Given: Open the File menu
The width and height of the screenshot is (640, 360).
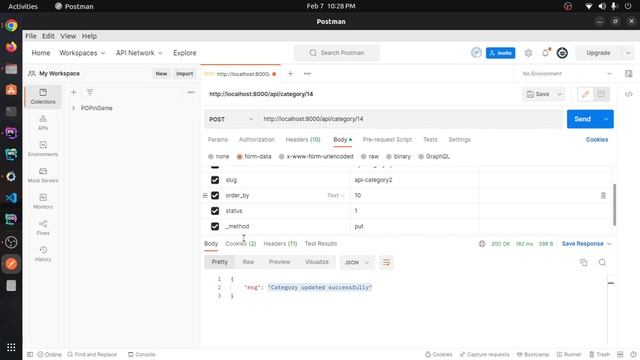Looking at the screenshot, I should point(31,36).
